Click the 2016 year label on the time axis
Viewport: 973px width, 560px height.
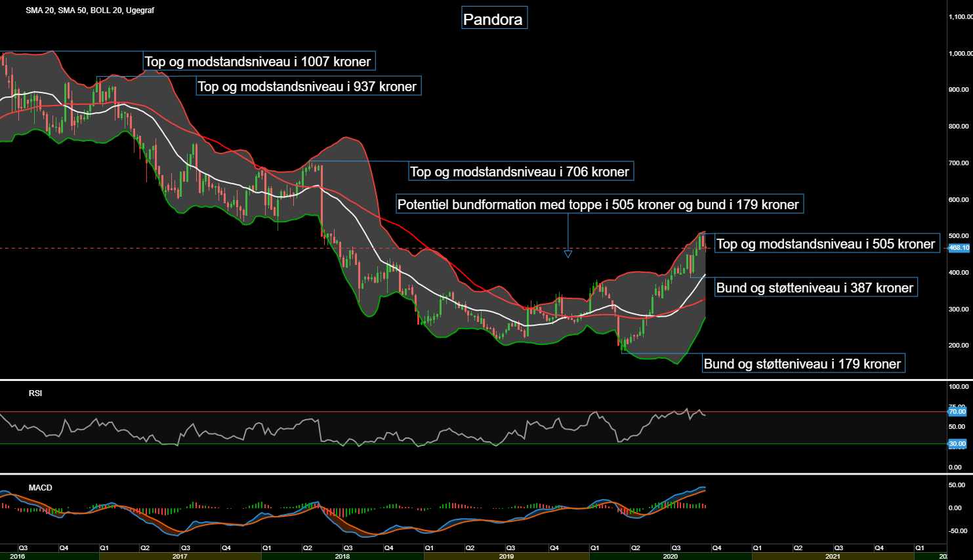[18, 557]
